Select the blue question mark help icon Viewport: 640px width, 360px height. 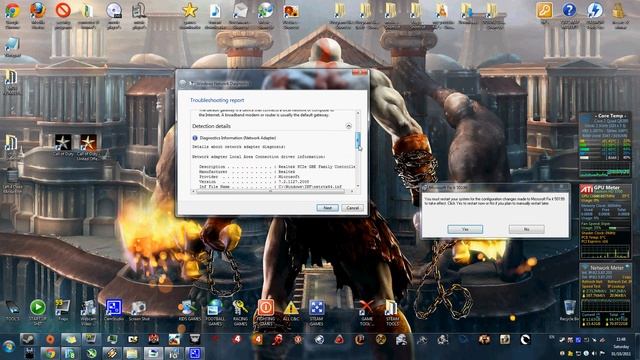click(x=569, y=11)
